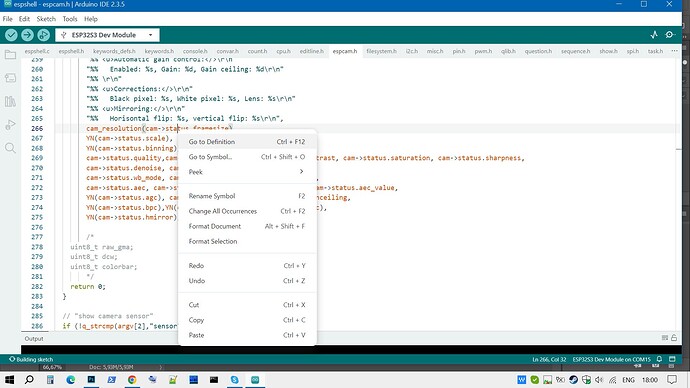Switch to the cpu.h tab

click(x=283, y=51)
